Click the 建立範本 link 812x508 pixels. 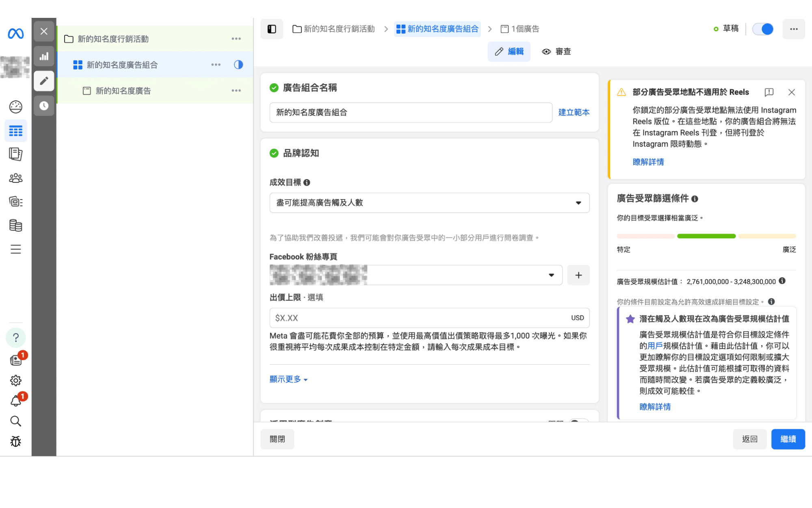coord(574,112)
